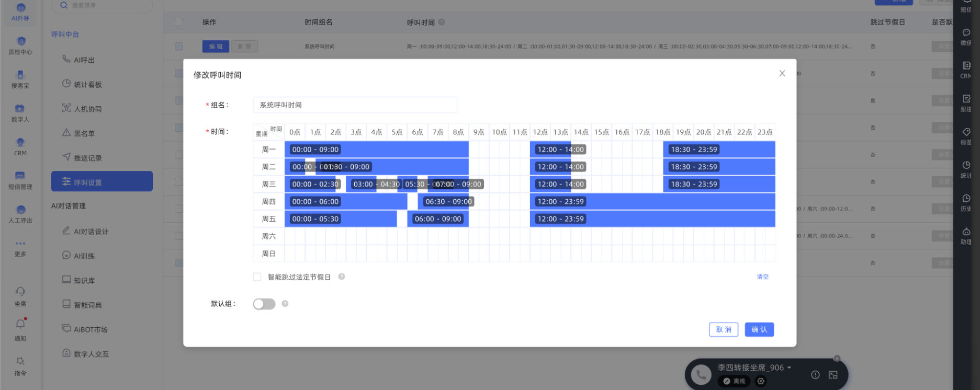Click the 数字人 icon in left sidebar
The image size is (980, 390).
[20, 109]
